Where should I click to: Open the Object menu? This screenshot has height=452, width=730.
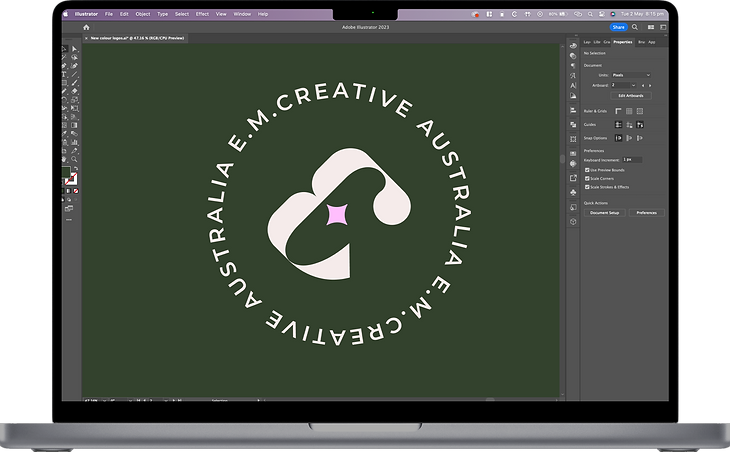click(x=143, y=14)
